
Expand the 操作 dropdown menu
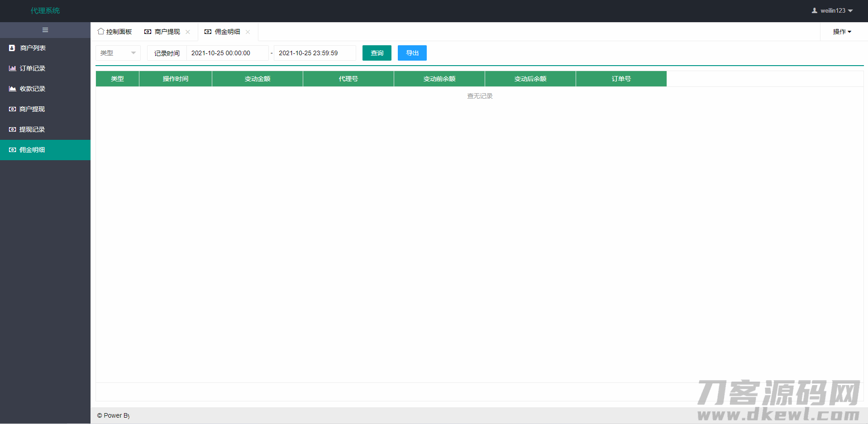[x=842, y=32]
